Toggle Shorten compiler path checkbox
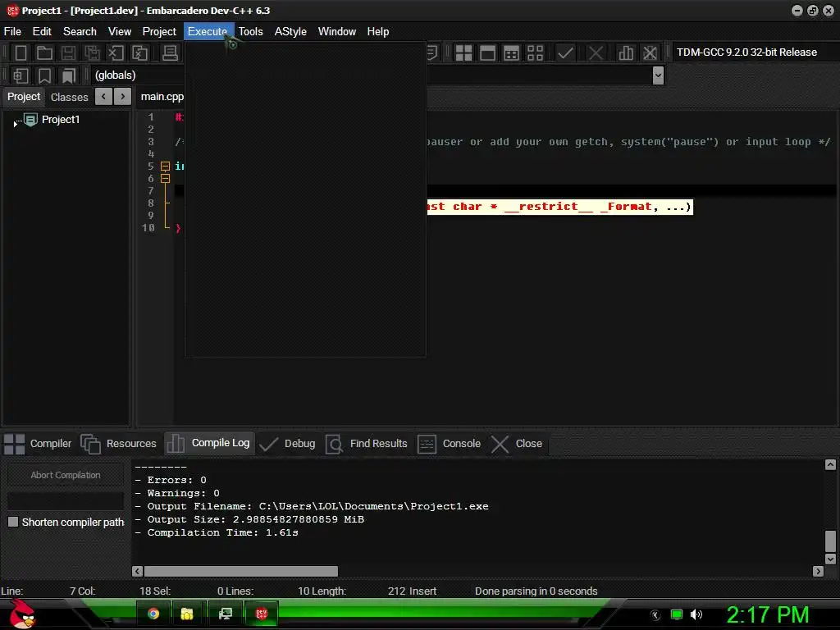The width and height of the screenshot is (840, 630). tap(13, 522)
